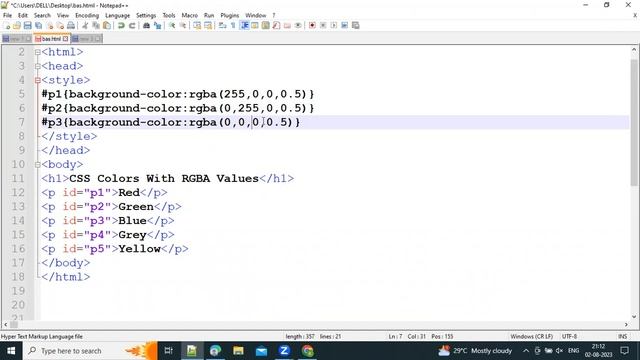
Task: Open the Document Map panel icon
Action: pos(265,26)
